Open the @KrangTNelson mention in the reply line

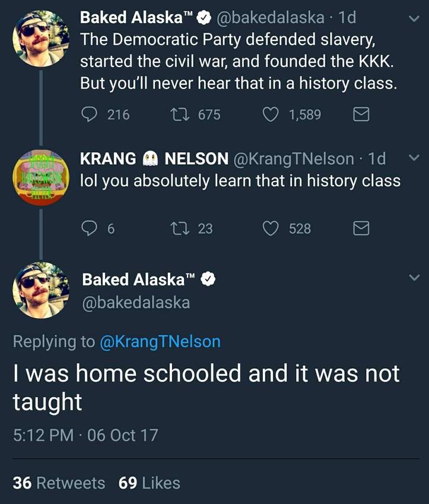[x=159, y=342]
